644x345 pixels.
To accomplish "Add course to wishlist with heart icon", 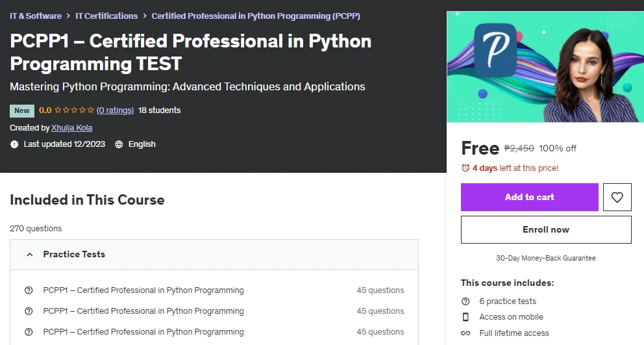I will point(617,197).
